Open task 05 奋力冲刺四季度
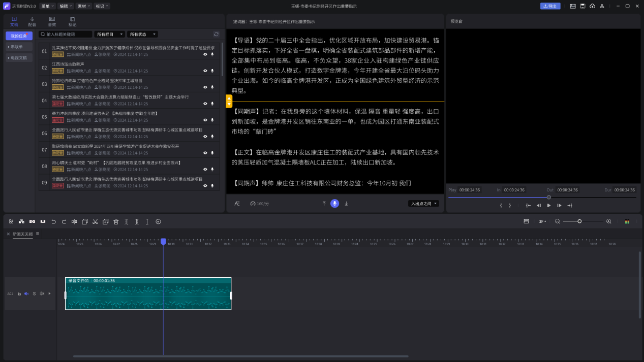644x362 pixels. point(130,117)
